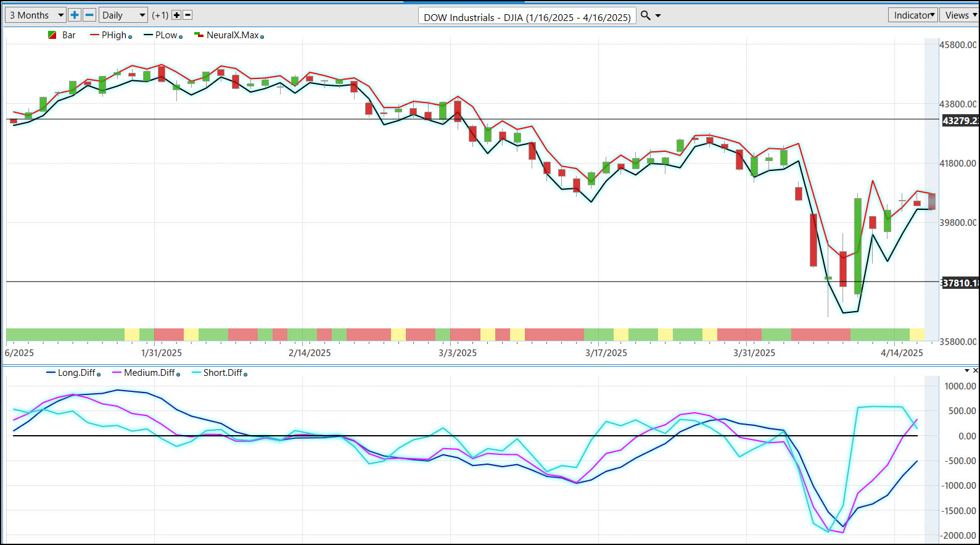
Task: Click the black plus button next to (+1)
Action: 176,15
